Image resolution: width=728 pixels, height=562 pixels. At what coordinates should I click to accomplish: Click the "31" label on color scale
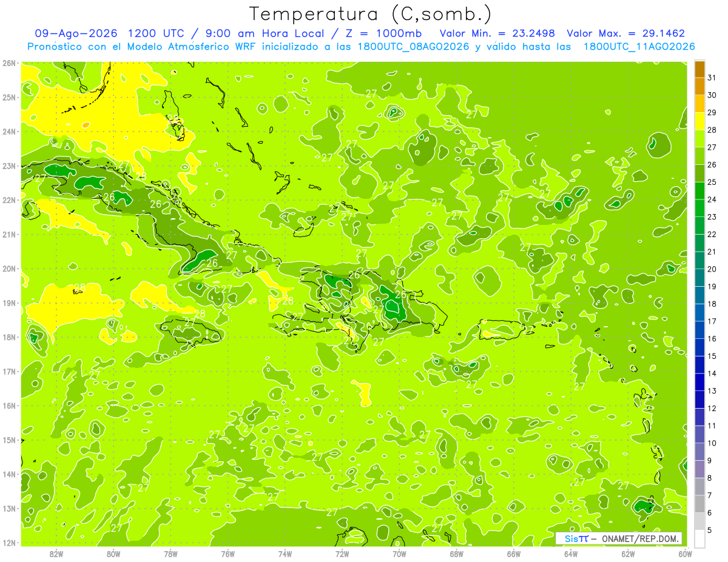tap(712, 78)
